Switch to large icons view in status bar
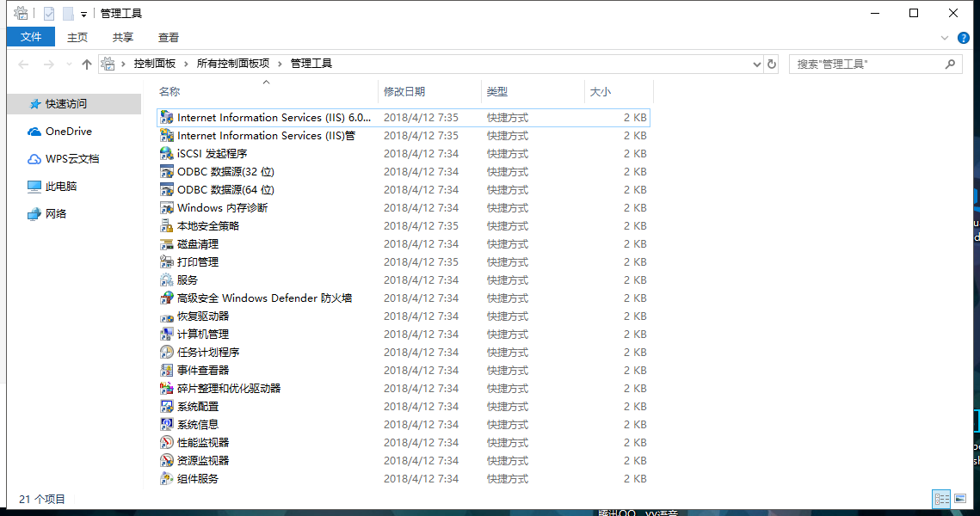 click(961, 499)
